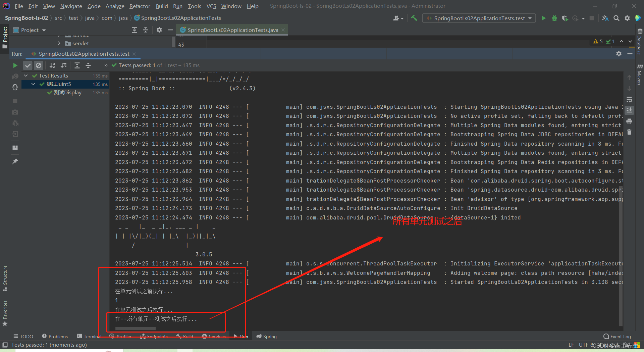Open the translate plugin icon
Viewport: 644px width, 352px height.
tap(605, 18)
